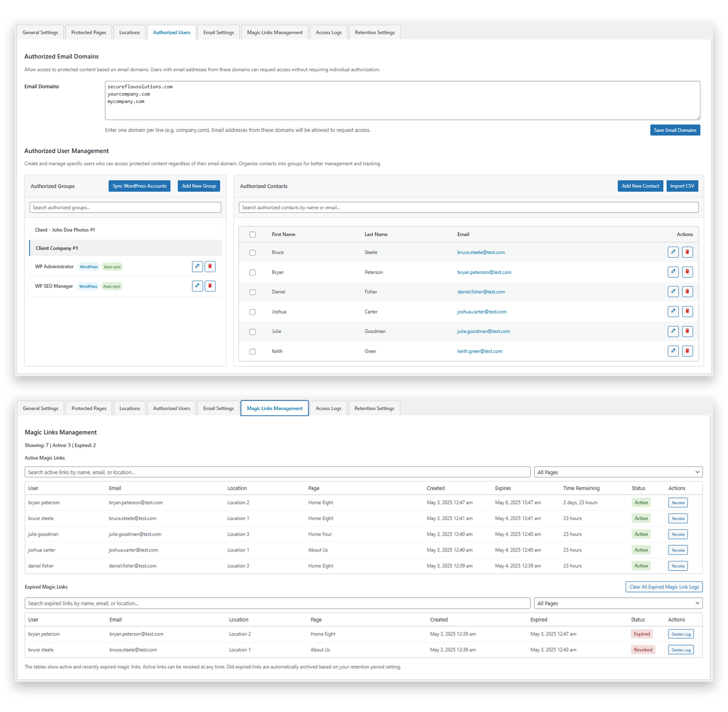The image size is (728, 712).
Task: Open Retention Settings tab in bottom panel
Action: [374, 408]
